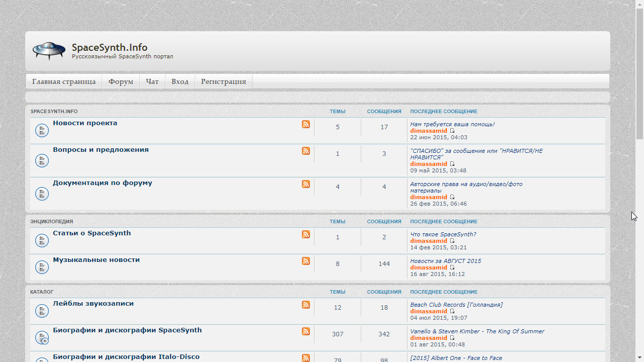View latest post icon in Новости проекта row
The width and height of the screenshot is (644, 362).
(452, 131)
